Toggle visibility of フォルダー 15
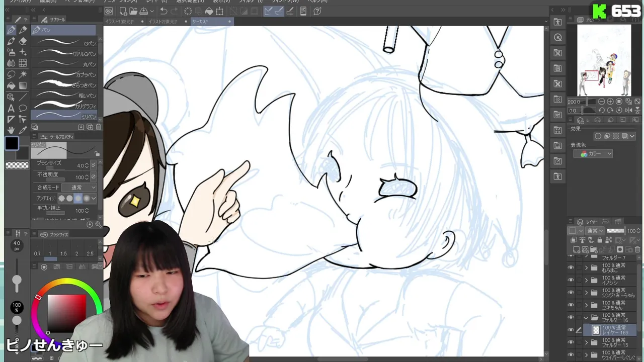Screen dimensions: 644x362 571,342
